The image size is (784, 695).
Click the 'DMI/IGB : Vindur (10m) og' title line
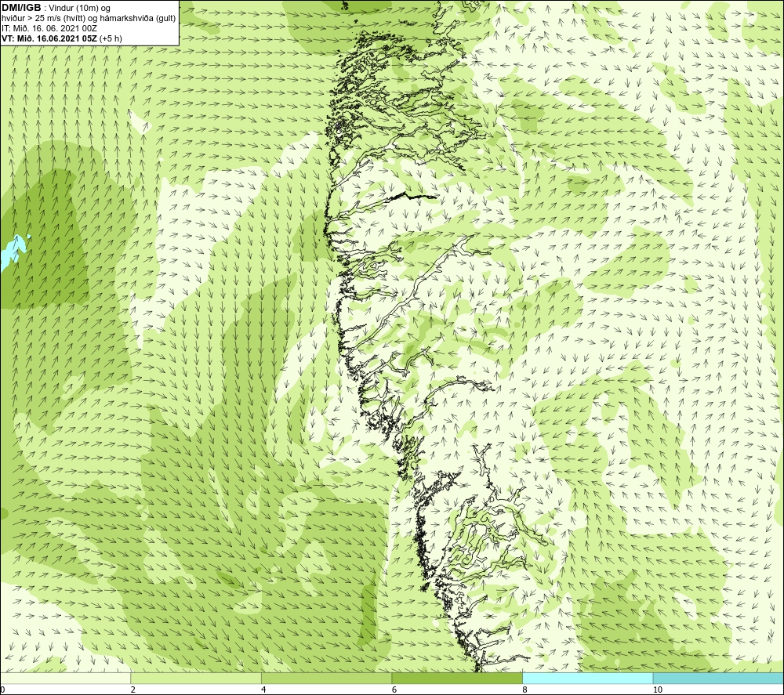tap(56, 8)
